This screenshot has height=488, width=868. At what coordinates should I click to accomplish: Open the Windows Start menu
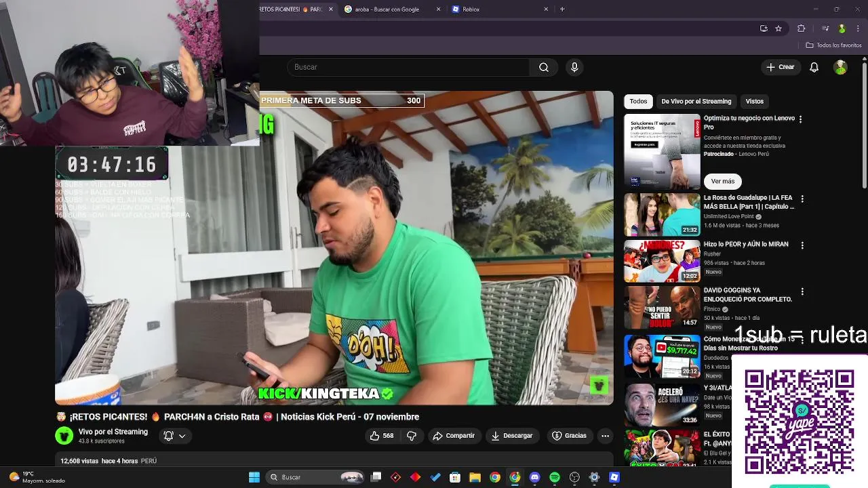254,477
